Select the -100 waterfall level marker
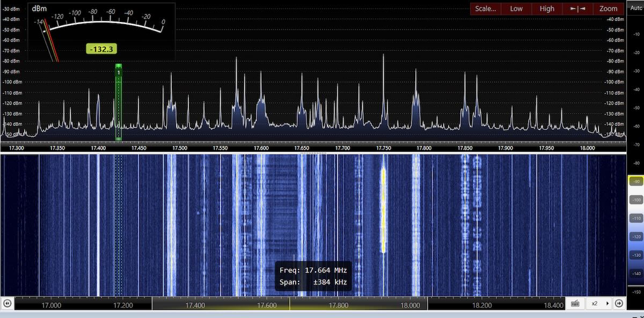Screen dimensions: 644x318 click(636, 199)
